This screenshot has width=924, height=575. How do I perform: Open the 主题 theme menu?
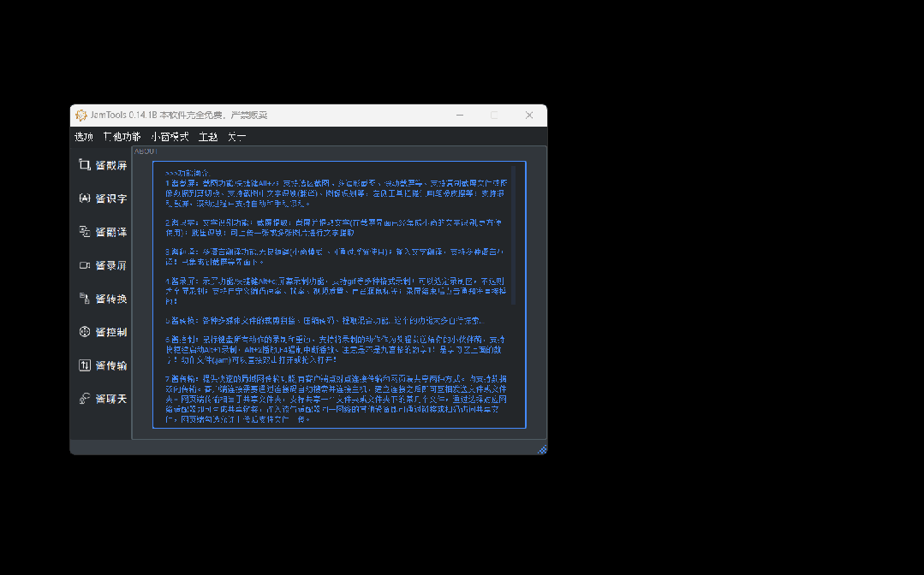coord(208,137)
